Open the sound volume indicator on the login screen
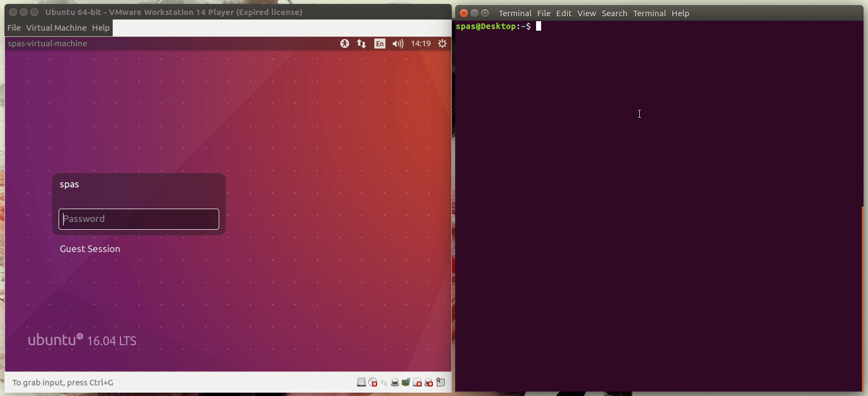Screen dimensions: 868x396 398,44
